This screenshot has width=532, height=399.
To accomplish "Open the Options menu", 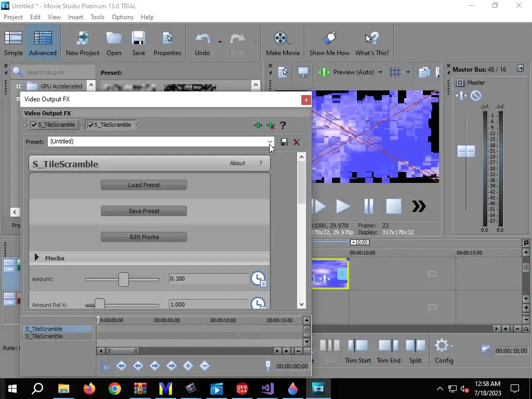I will [x=123, y=17].
